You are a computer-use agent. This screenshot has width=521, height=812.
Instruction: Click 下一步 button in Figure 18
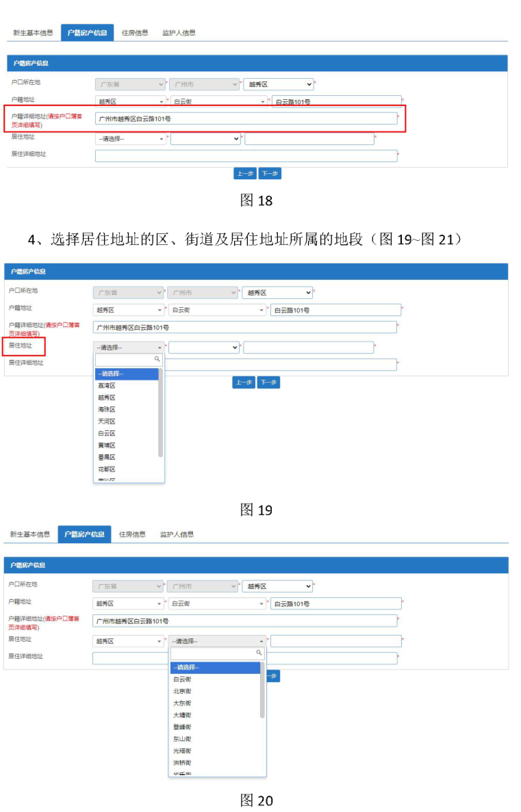[x=270, y=174]
